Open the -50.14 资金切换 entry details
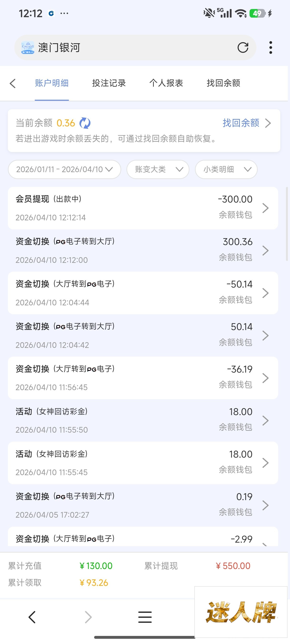 click(x=143, y=293)
